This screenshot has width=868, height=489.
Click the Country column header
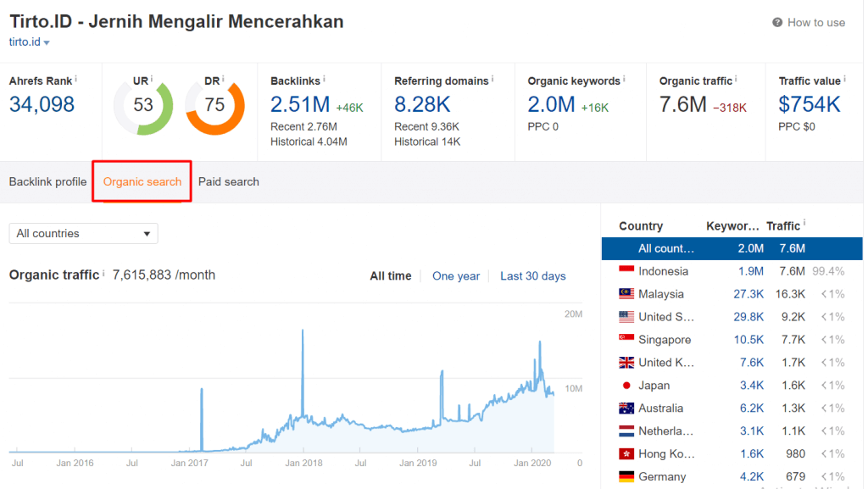pos(641,226)
